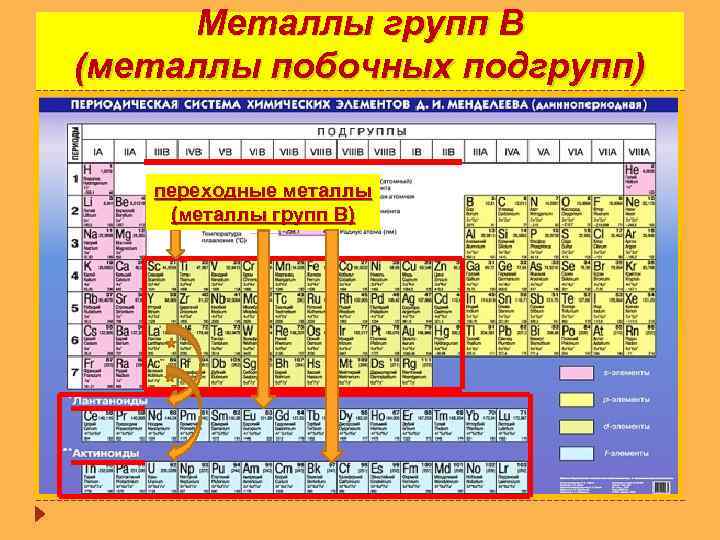Click the beryllium 'Be' element cell

(130, 211)
